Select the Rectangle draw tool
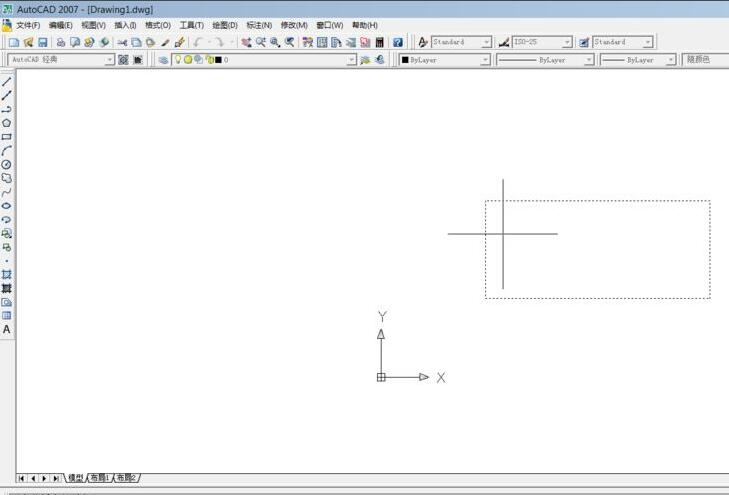This screenshot has width=729, height=495. click(x=7, y=137)
